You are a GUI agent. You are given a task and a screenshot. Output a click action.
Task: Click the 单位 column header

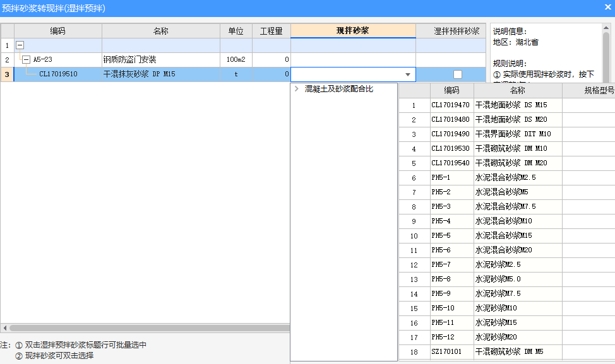point(236,31)
